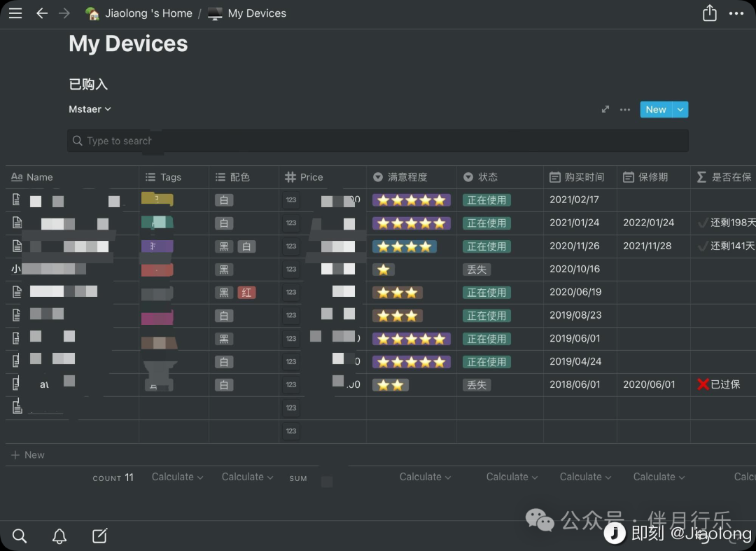Click the Name column header
The image size is (756, 551).
72,177
